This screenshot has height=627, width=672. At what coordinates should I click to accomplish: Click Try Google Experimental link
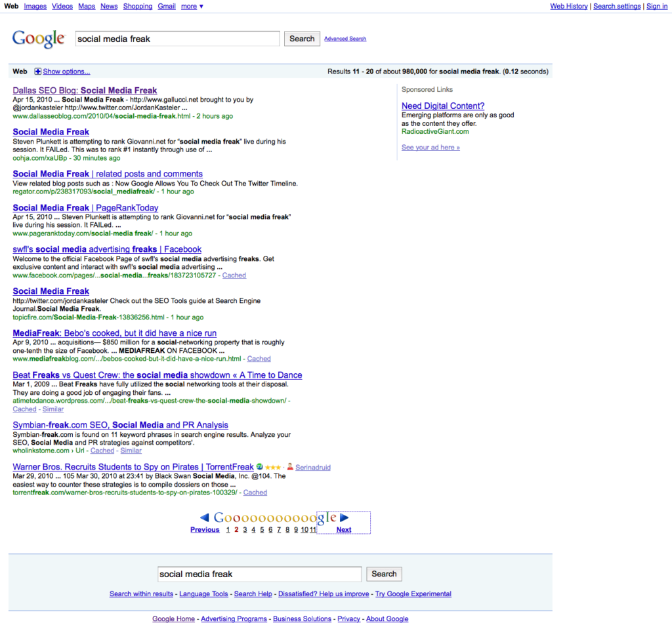tap(413, 594)
